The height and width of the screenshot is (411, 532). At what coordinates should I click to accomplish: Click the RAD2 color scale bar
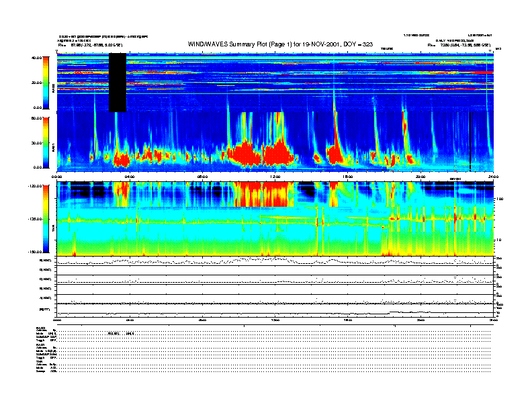(x=46, y=83)
